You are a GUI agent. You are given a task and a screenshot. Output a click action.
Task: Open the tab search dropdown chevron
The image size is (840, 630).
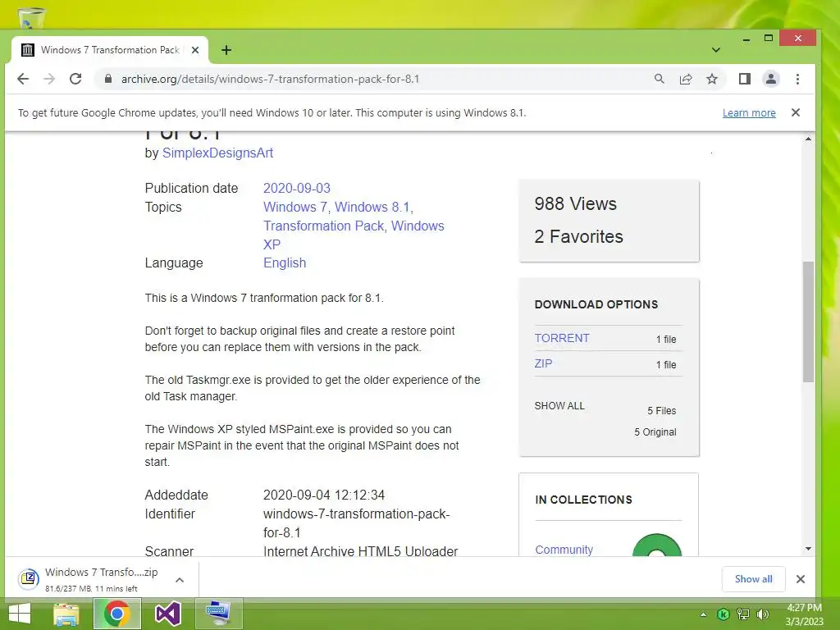point(715,50)
